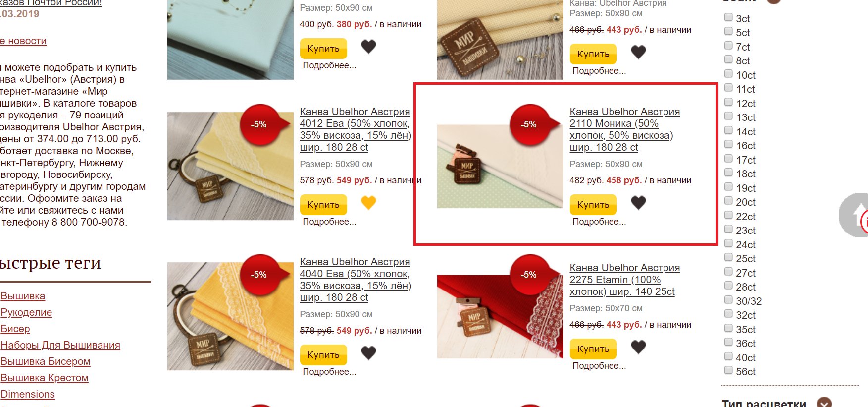The height and width of the screenshot is (407, 868).
Task: Add 2110 Моника canvas to favorites heart
Action: (x=638, y=203)
